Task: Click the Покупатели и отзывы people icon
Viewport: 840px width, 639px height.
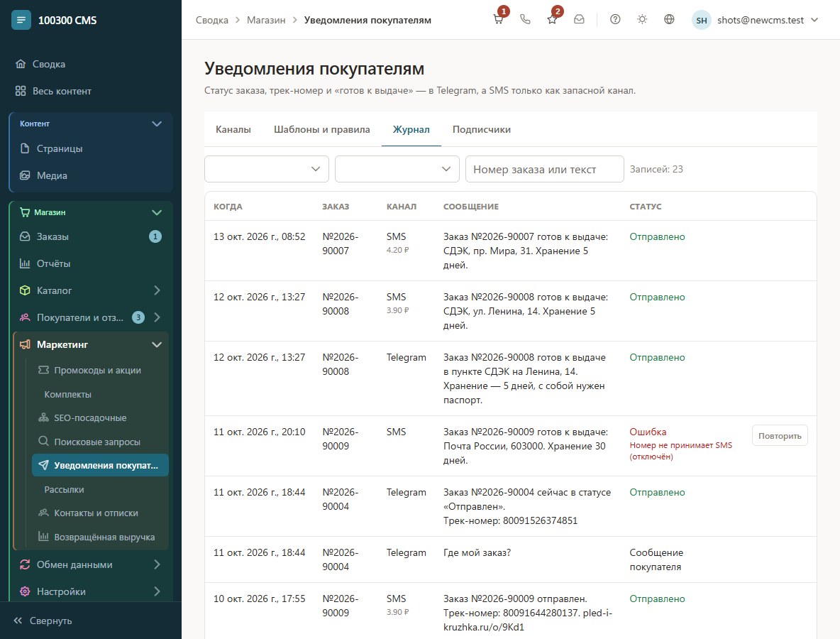Action: coord(25,317)
